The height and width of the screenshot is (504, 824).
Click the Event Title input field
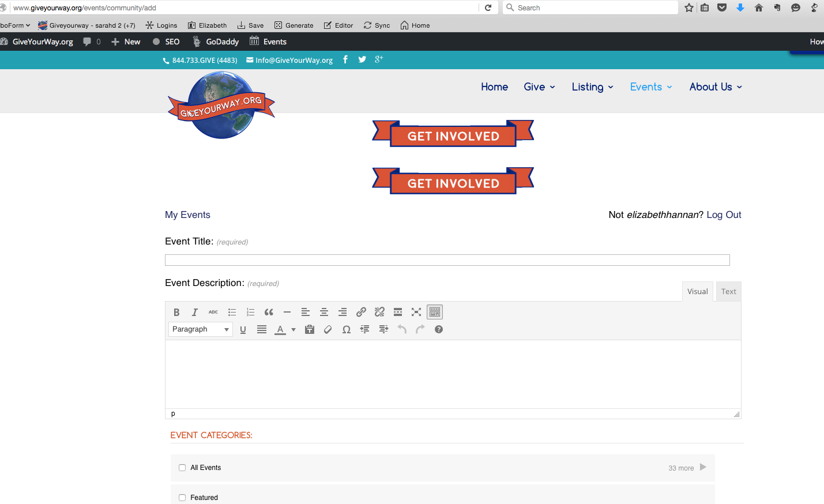click(x=447, y=260)
